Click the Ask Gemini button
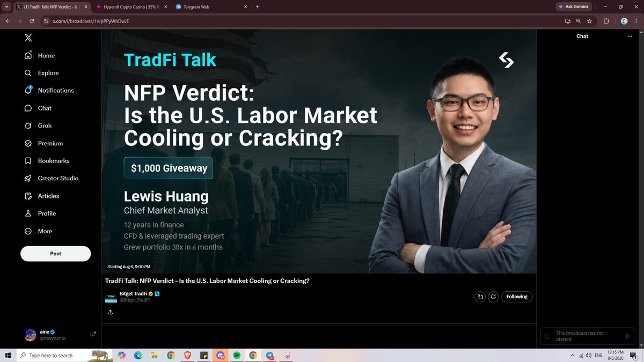The image size is (644, 362). click(x=573, y=7)
